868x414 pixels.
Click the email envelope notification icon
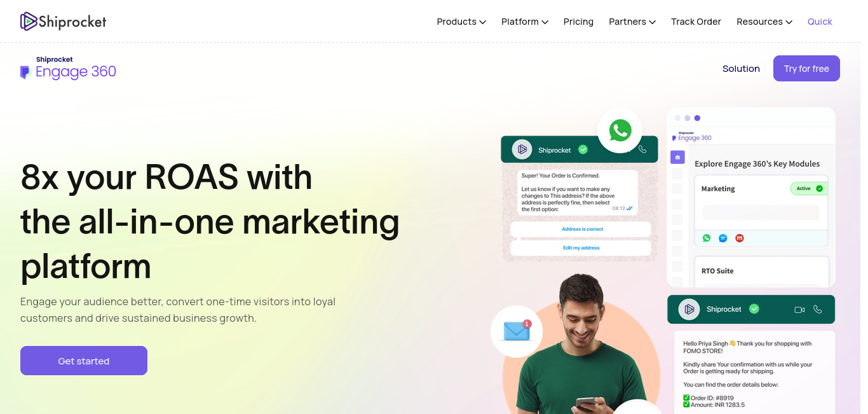click(x=517, y=331)
